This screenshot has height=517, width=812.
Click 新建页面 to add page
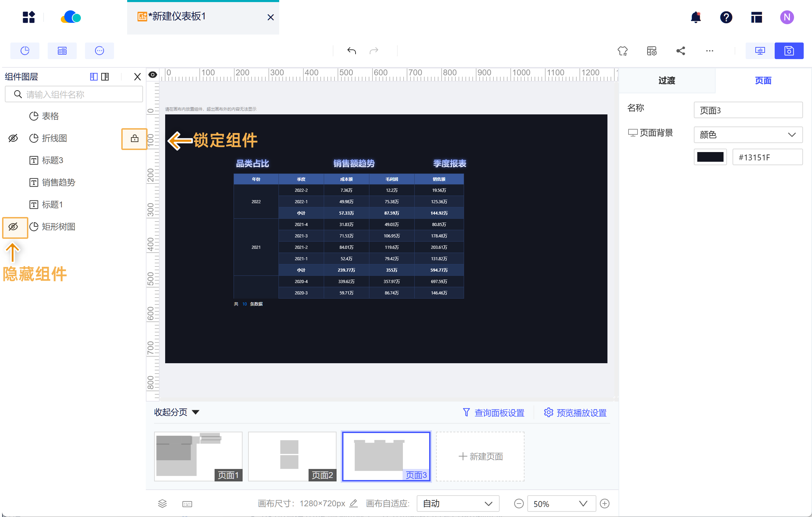point(480,457)
